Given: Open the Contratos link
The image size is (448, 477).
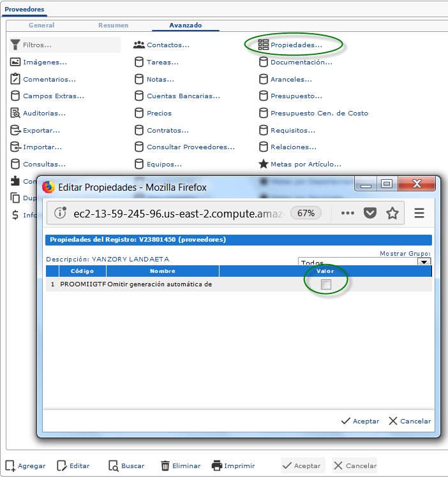Looking at the screenshot, I should tap(168, 131).
